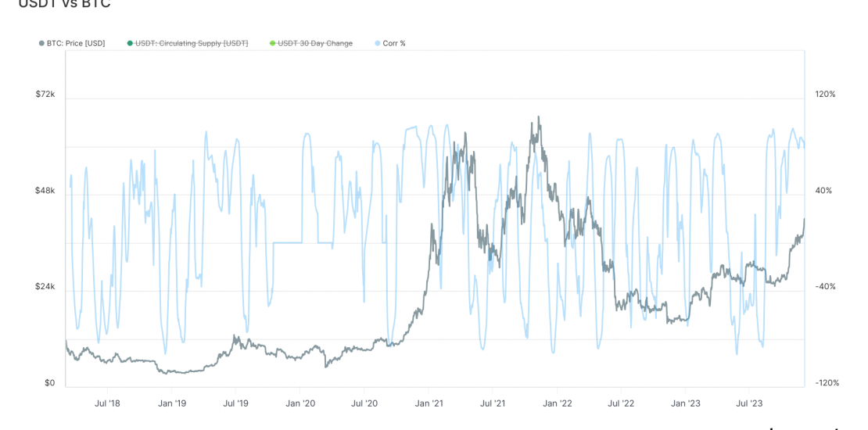Select the $24k left axis label
Screen dimensions: 868x430
tap(45, 286)
